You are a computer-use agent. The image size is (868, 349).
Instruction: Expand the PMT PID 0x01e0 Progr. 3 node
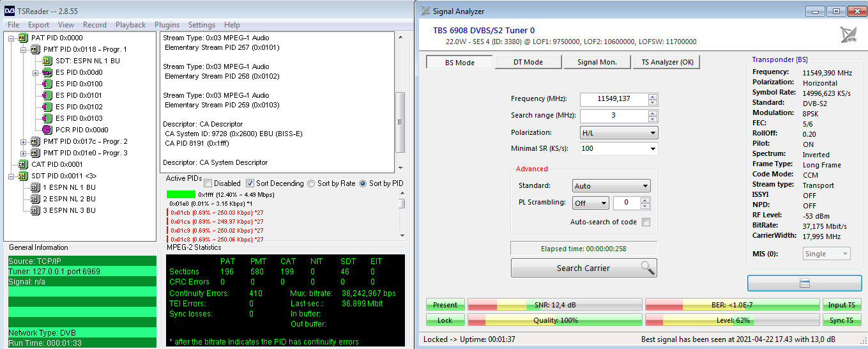(24, 153)
